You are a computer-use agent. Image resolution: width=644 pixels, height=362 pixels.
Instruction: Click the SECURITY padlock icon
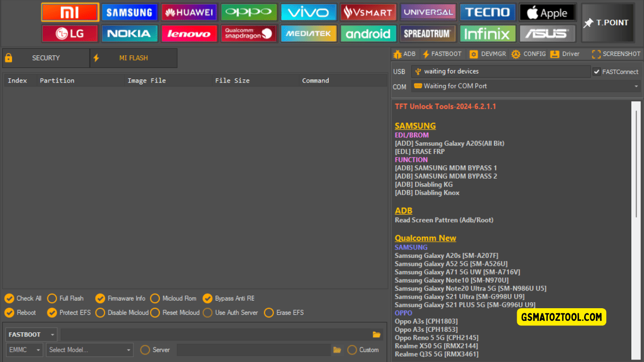tap(8, 58)
